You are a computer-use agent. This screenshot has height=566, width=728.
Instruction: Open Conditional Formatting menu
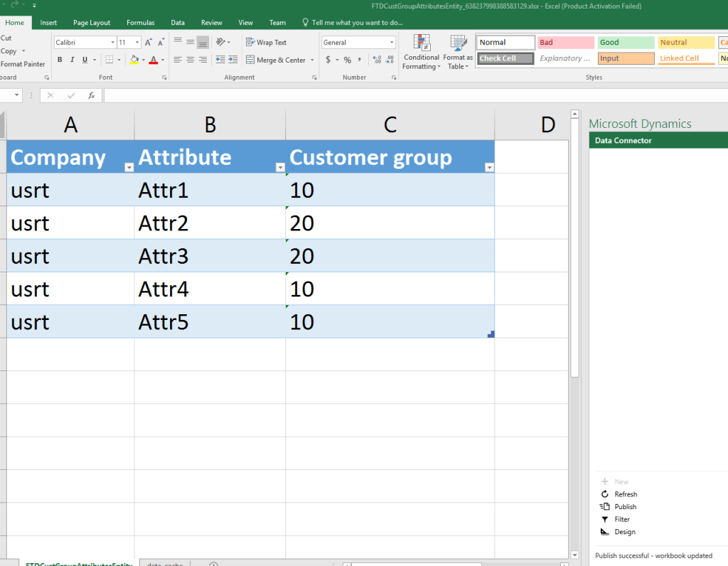(x=422, y=53)
